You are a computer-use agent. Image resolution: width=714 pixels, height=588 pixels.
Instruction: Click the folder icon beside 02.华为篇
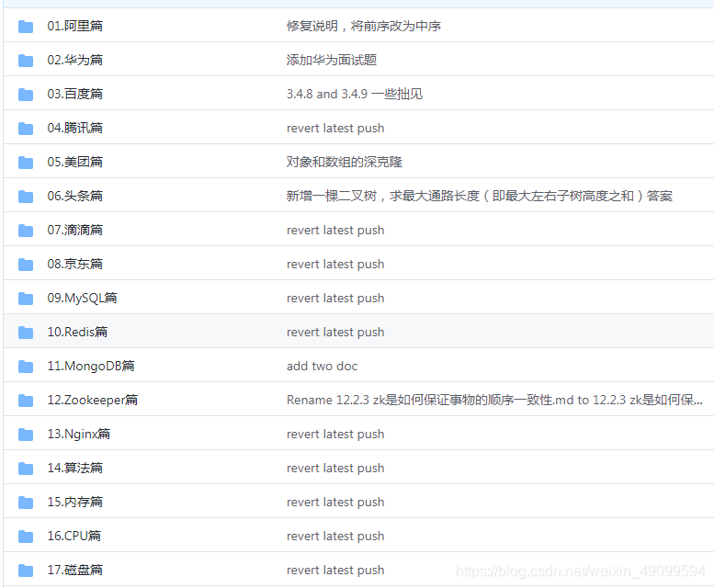[x=26, y=61]
